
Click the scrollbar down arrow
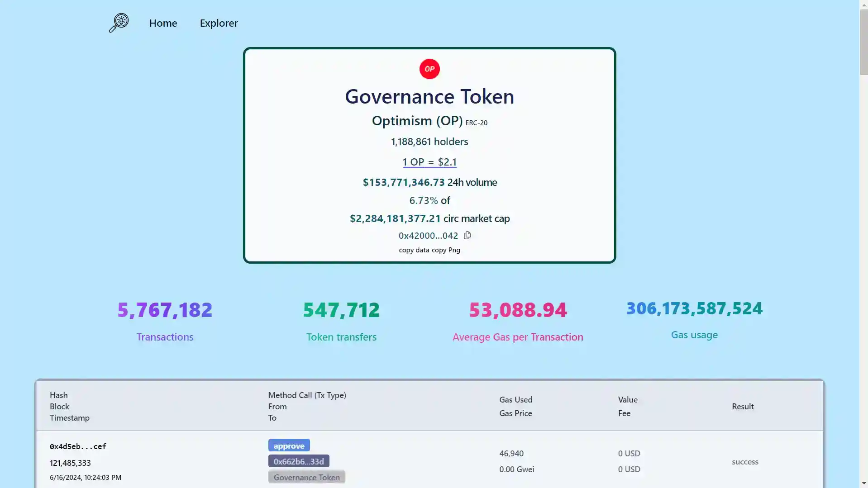coord(863,483)
